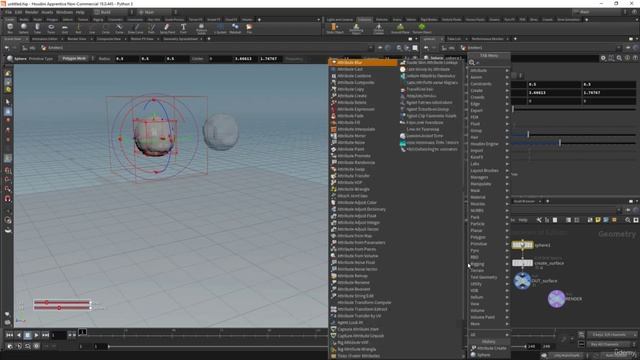Select the Tube shelf tool
The width and height of the screenshot is (640, 360).
click(37, 28)
